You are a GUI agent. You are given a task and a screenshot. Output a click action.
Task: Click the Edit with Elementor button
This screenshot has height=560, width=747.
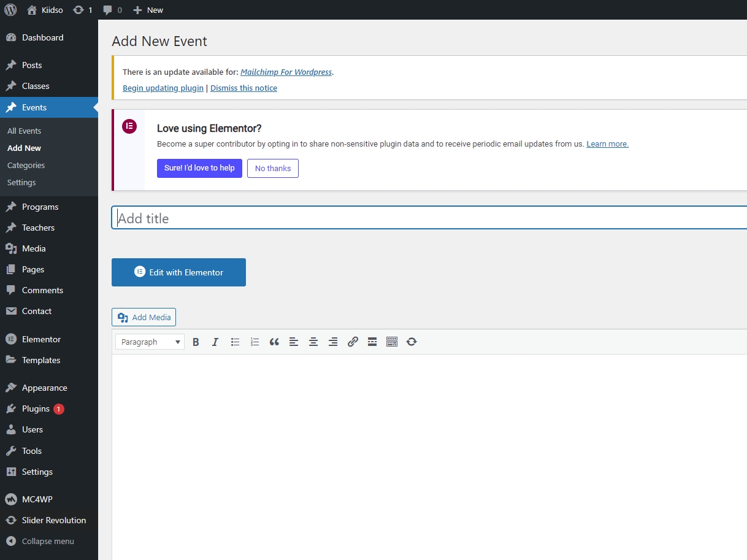coord(178,272)
